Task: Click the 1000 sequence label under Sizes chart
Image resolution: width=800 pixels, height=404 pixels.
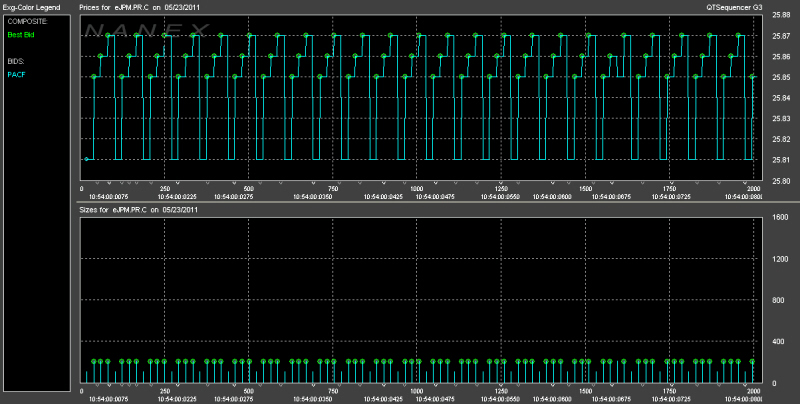Action: [417, 391]
